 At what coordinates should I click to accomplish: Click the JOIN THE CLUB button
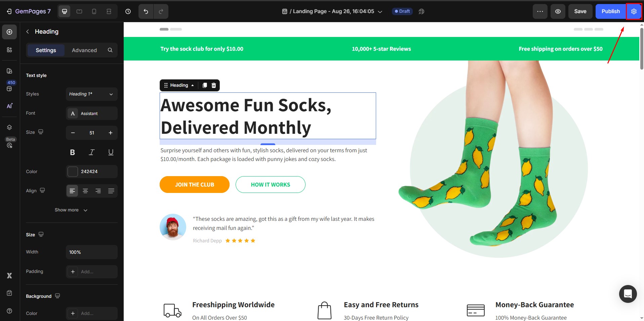pos(194,185)
